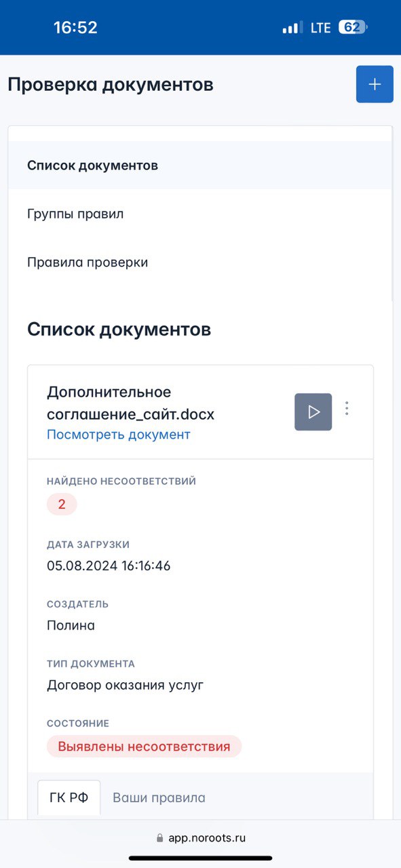Click the clock showing 16:52
This screenshot has height=868, width=401.
pos(75,27)
